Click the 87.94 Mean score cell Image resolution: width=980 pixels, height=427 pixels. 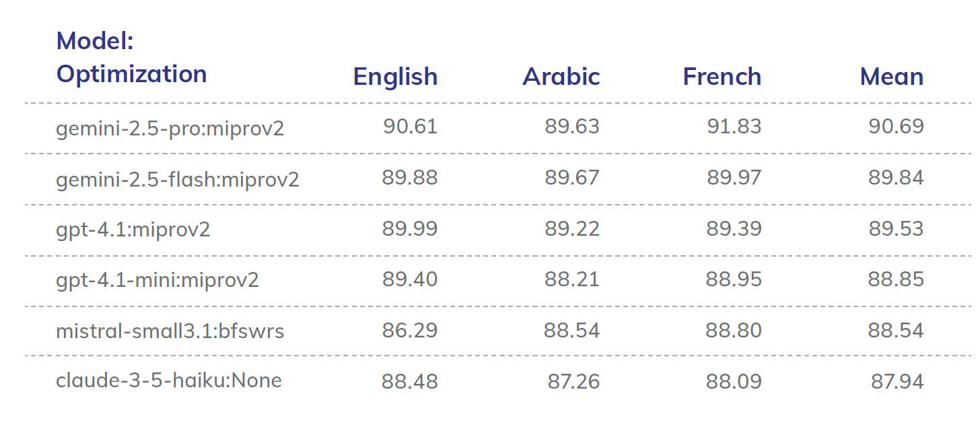(897, 382)
